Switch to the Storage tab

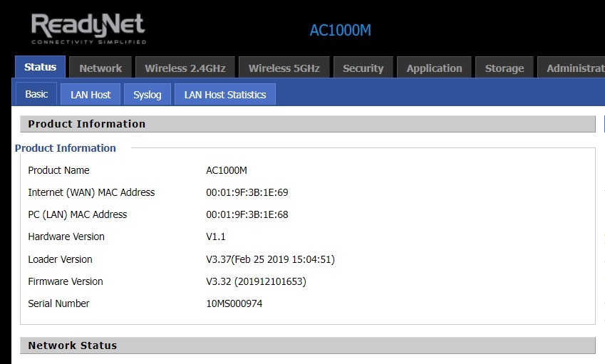click(505, 68)
